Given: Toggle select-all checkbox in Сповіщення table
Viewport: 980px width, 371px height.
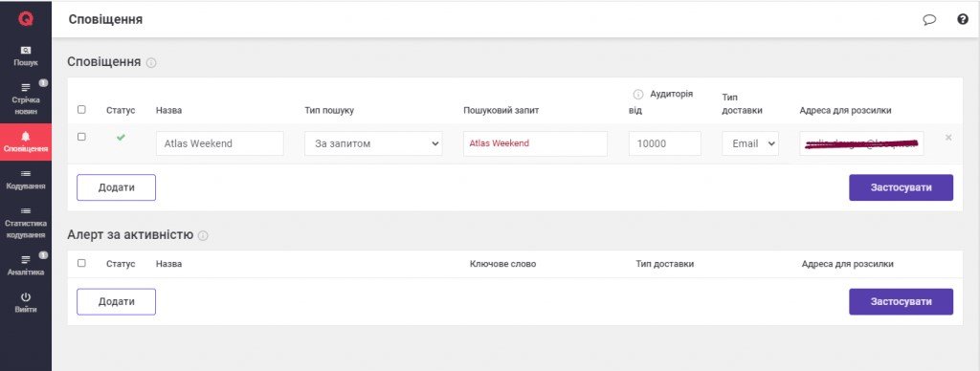Looking at the screenshot, I should pos(81,109).
